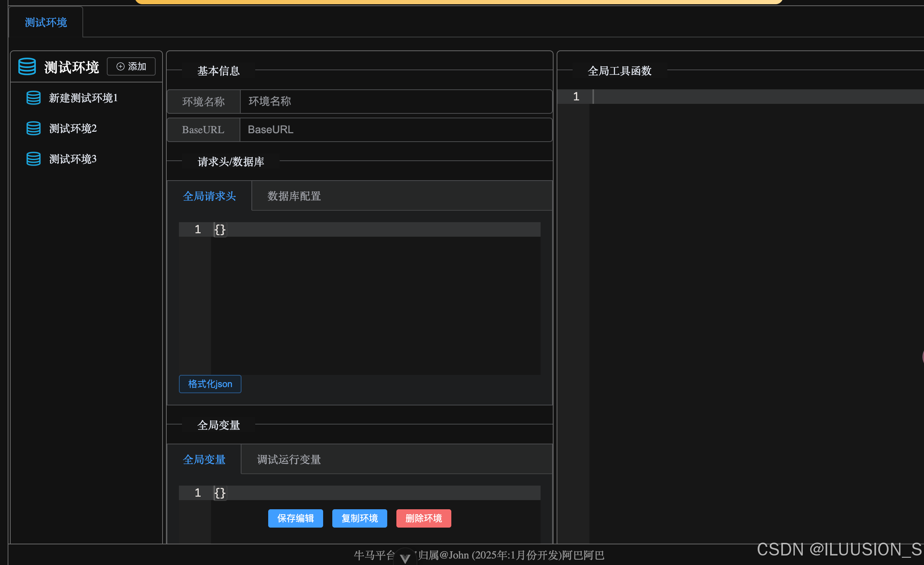Click the top 测试环境 page tab
The width and height of the screenshot is (924, 565).
(46, 23)
